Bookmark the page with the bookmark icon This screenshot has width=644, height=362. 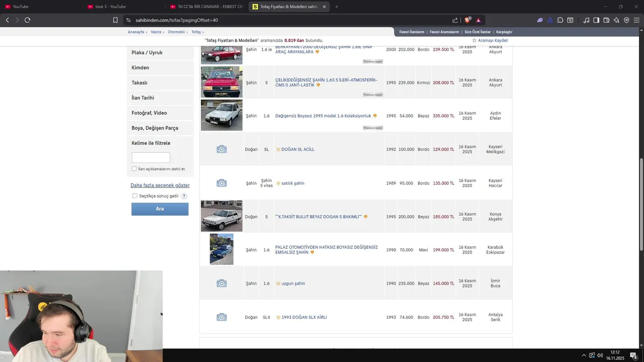pyautogui.click(x=115, y=20)
